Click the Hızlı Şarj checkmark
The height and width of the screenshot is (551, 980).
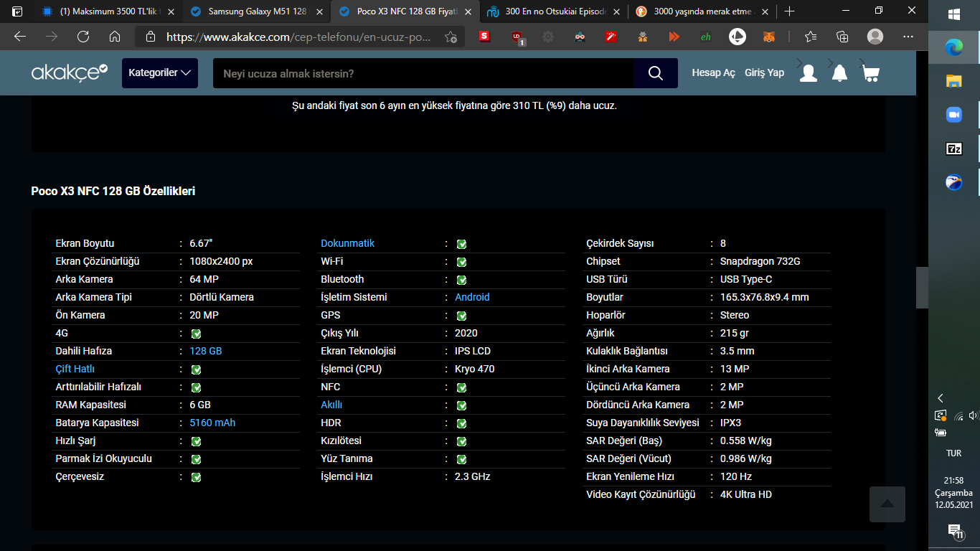[196, 441]
